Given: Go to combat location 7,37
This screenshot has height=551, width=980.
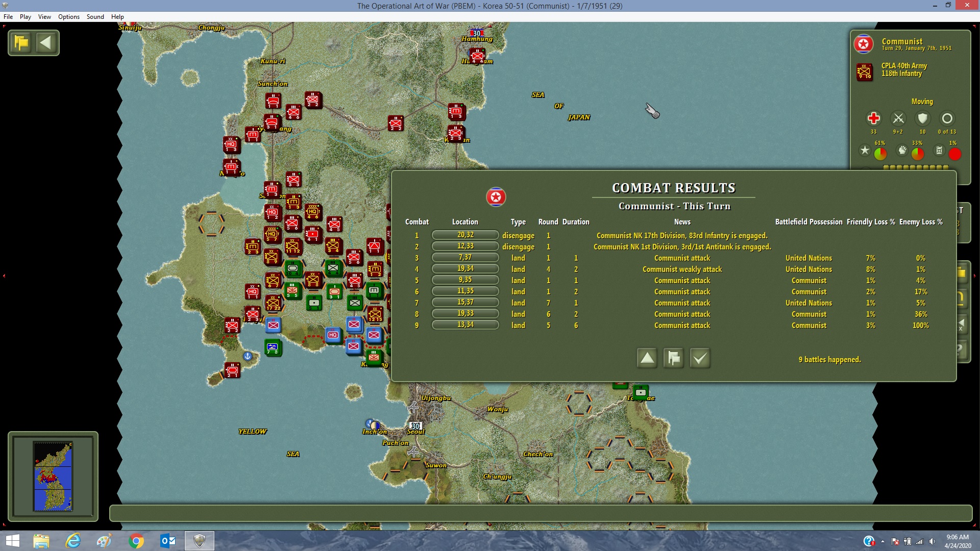Looking at the screenshot, I should (x=465, y=258).
